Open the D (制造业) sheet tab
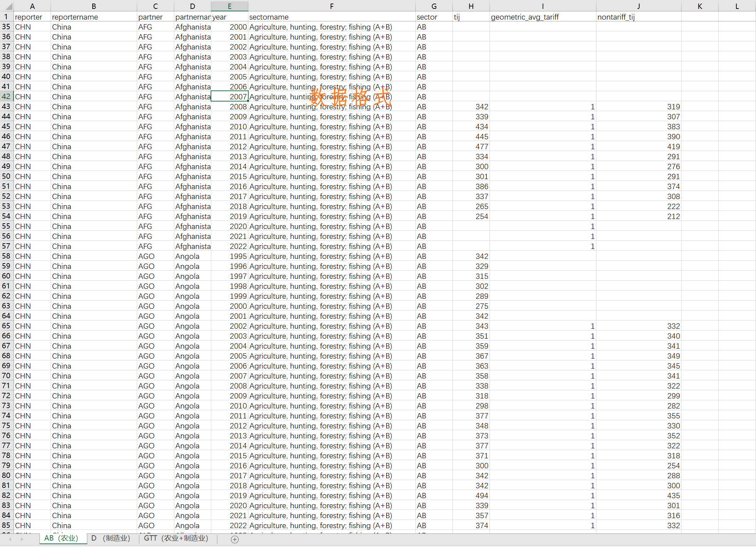Image resolution: width=756 pixels, height=547 pixels. (111, 538)
